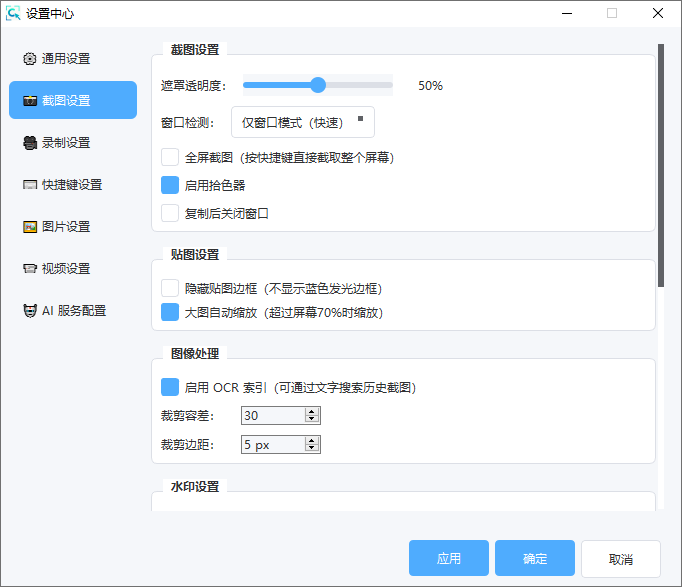This screenshot has width=682, height=587.
Task: Open 通用设置 section
Action: click(x=73, y=59)
